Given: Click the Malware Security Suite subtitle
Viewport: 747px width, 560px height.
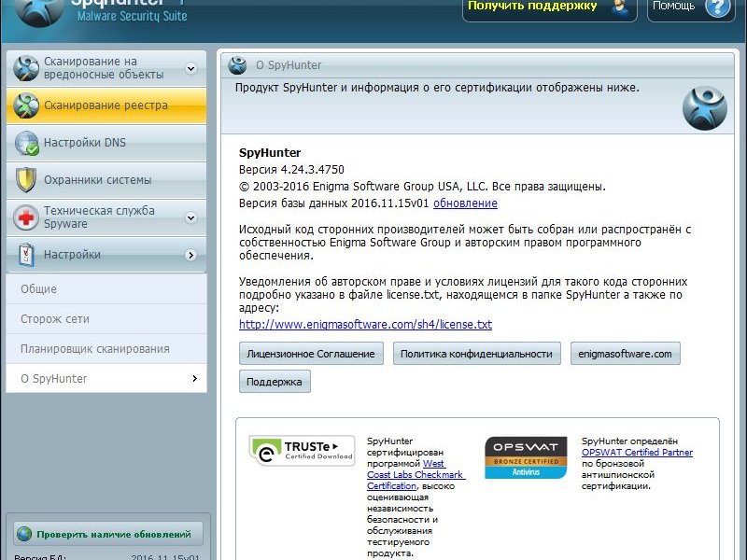Looking at the screenshot, I should 132,16.
